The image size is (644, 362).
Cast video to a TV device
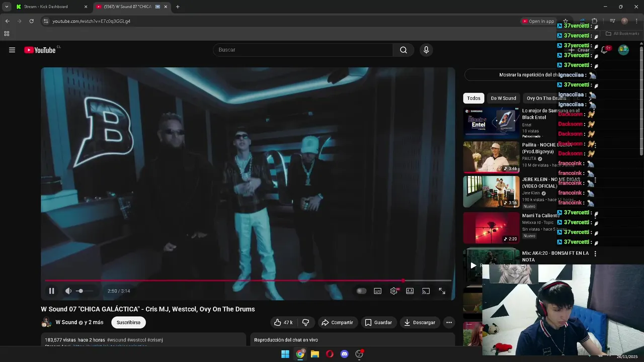point(426,291)
